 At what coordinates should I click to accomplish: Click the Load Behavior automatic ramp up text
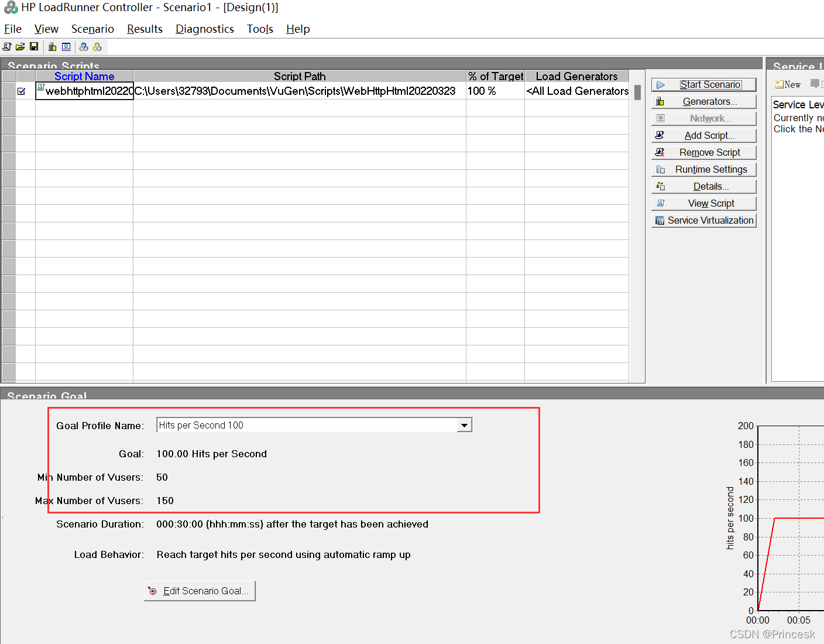click(x=283, y=554)
